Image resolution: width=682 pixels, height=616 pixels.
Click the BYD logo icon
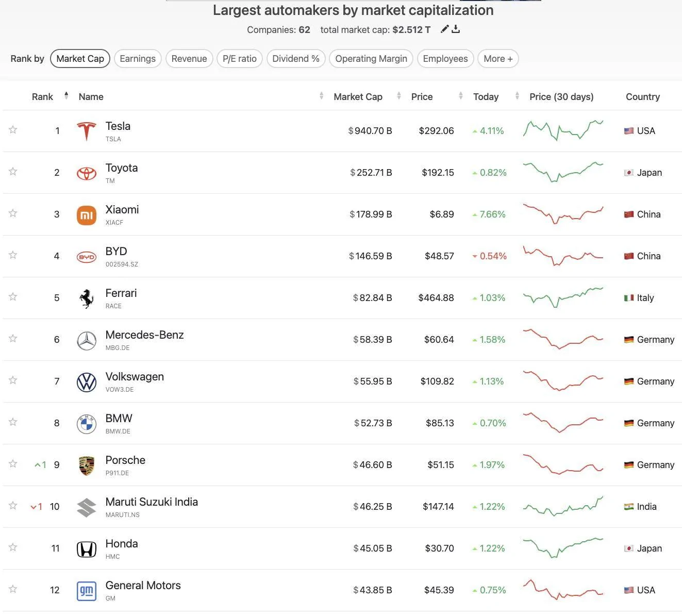point(87,257)
